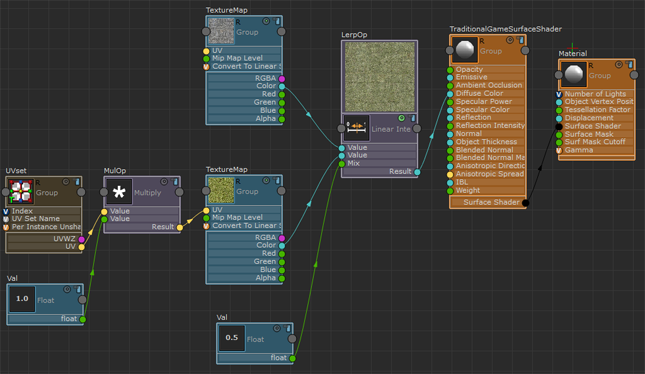Click the Mip Map Level port on the gray TextureMap
The width and height of the screenshot is (645, 374).
[x=206, y=59]
